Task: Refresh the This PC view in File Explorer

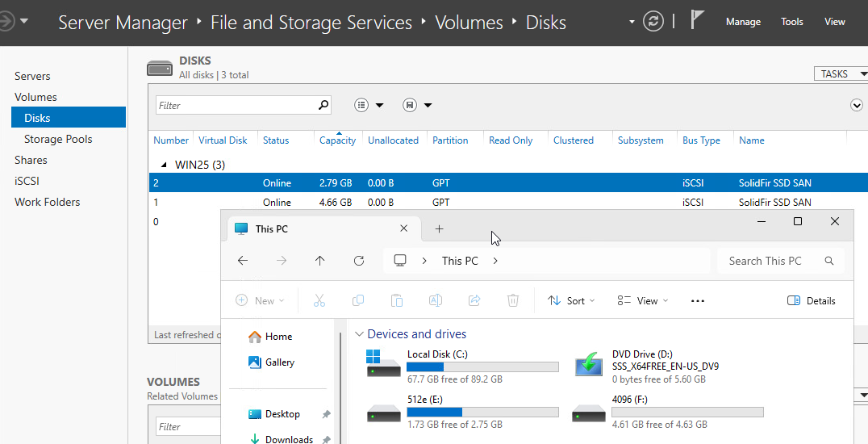Action: point(359,261)
